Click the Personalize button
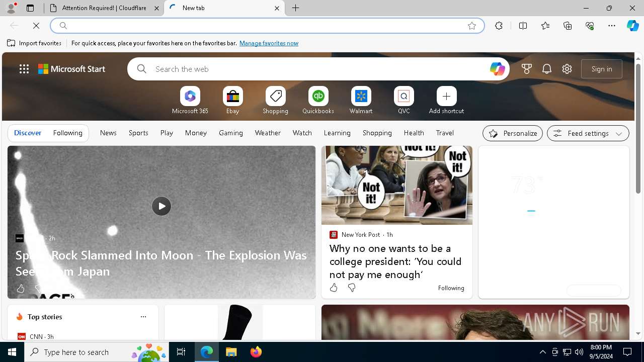 (x=513, y=133)
